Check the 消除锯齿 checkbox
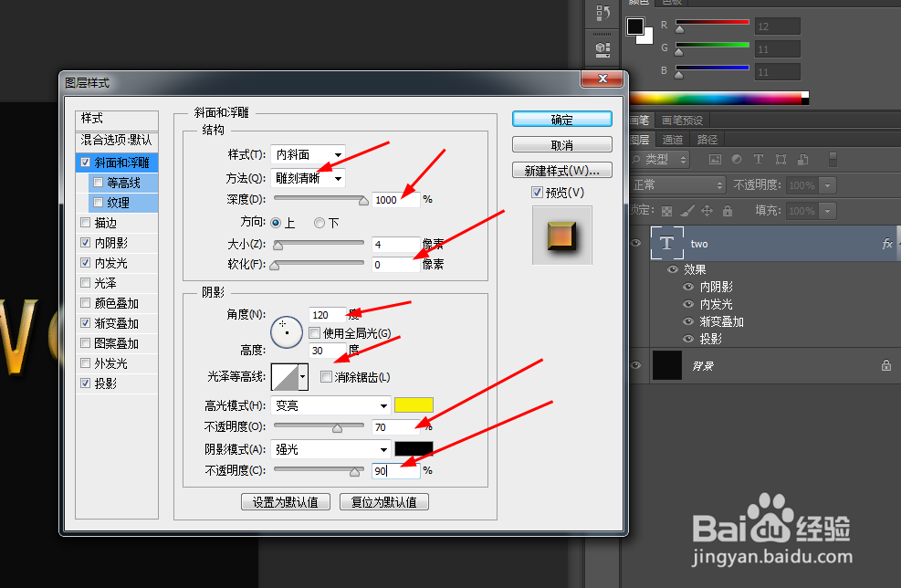 tap(326, 376)
